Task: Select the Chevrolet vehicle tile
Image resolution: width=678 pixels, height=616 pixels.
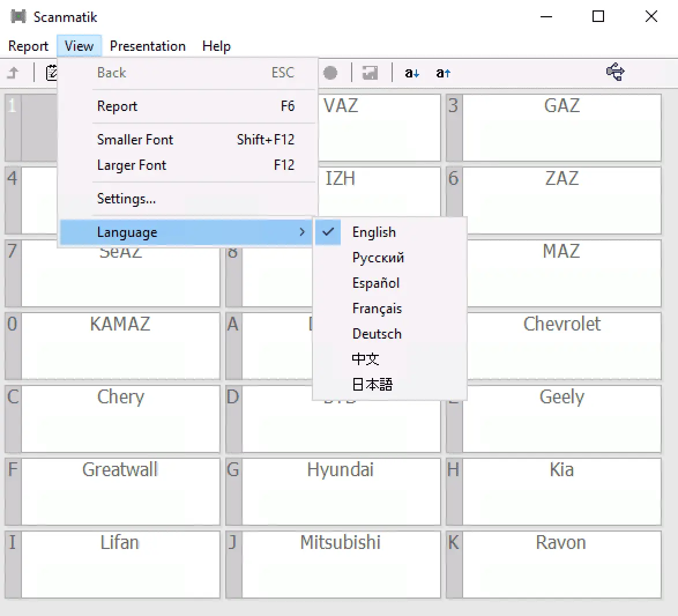Action: click(564, 346)
